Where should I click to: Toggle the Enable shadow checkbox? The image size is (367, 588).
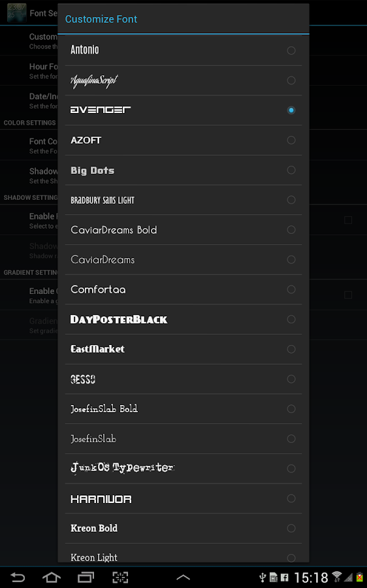[348, 220]
